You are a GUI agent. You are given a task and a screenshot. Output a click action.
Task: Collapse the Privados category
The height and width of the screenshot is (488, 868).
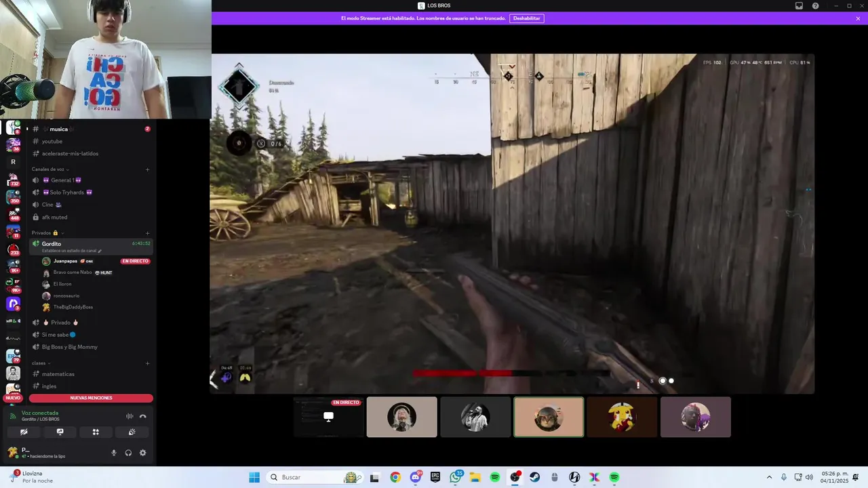47,232
